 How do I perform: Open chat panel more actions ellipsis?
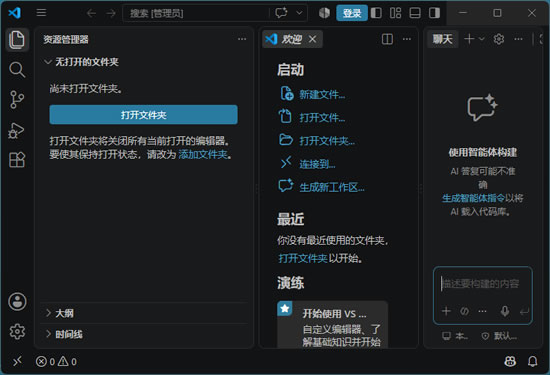(518, 39)
